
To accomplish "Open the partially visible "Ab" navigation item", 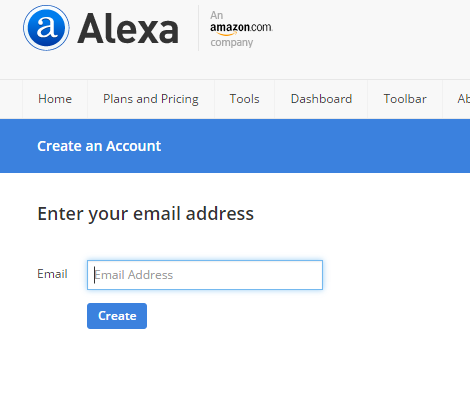I will tap(463, 99).
